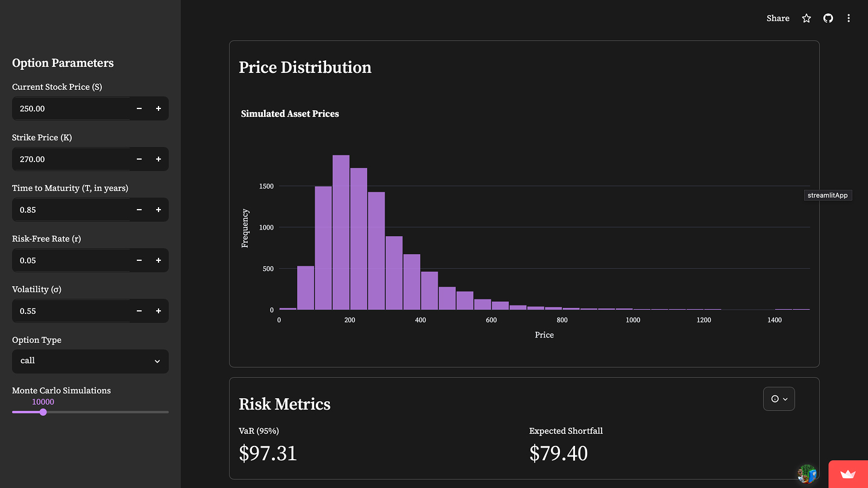Viewport: 868px width, 488px height.
Task: Decrease Current Stock Price with minus
Action: tap(139, 108)
